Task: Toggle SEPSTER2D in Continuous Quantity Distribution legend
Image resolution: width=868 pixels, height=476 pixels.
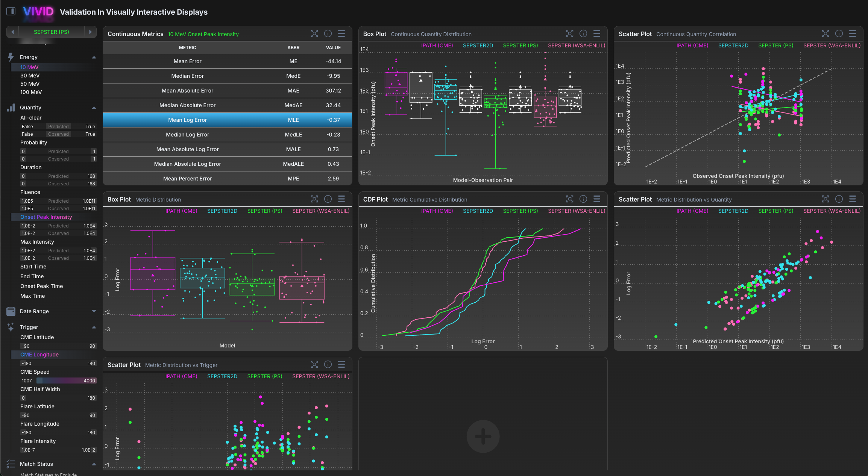Action: pyautogui.click(x=478, y=45)
